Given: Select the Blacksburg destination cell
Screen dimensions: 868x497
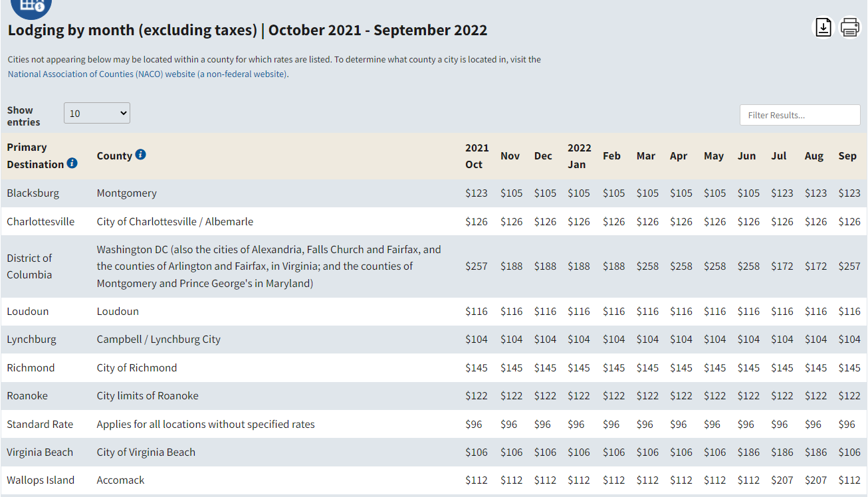Looking at the screenshot, I should pos(33,193).
